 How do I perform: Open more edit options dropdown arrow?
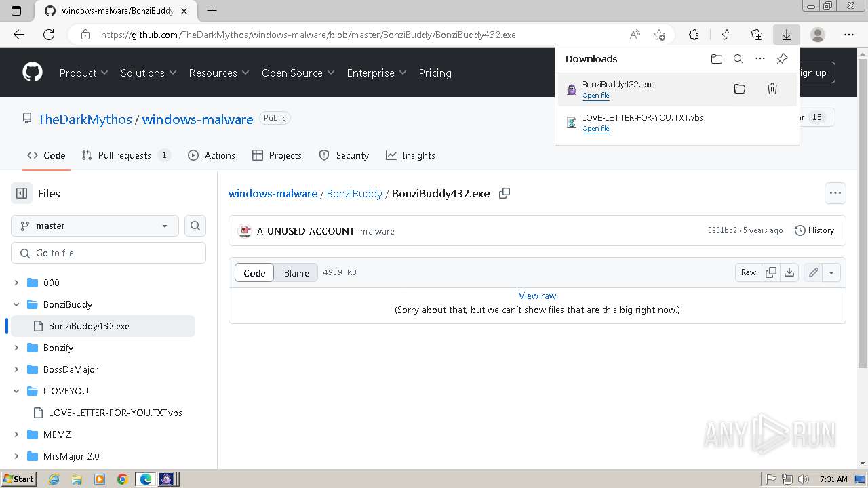coord(831,272)
